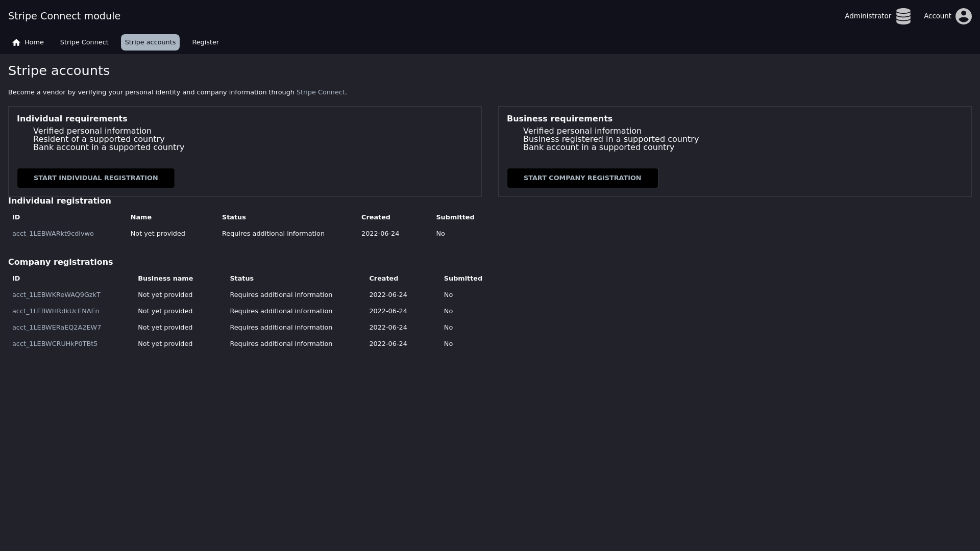Click the Individual registration Status header
980x551 pixels.
234,217
